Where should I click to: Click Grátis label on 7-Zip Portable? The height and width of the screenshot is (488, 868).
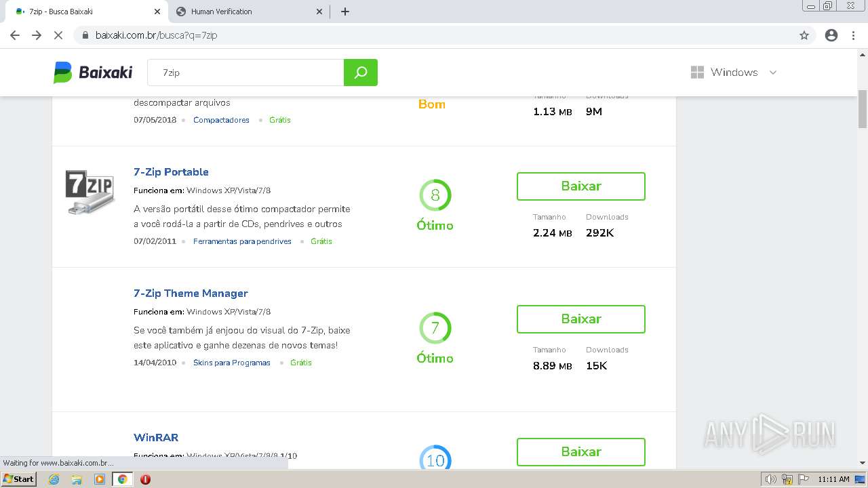pos(321,241)
